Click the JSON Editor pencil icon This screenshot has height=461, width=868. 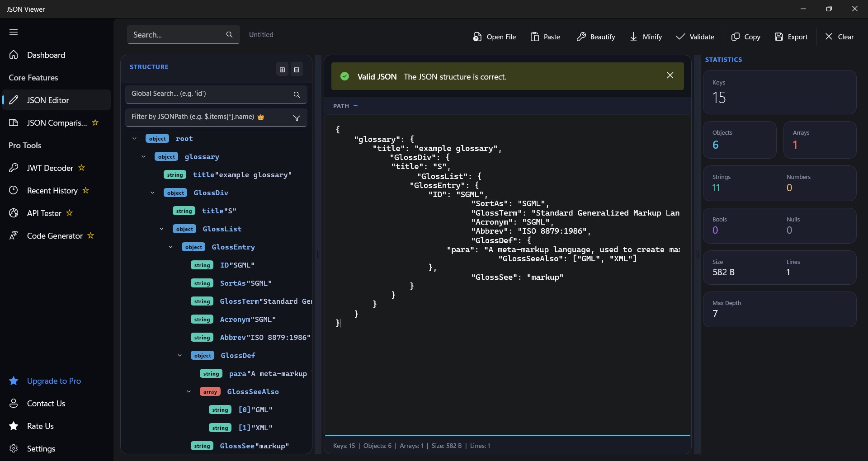[14, 100]
